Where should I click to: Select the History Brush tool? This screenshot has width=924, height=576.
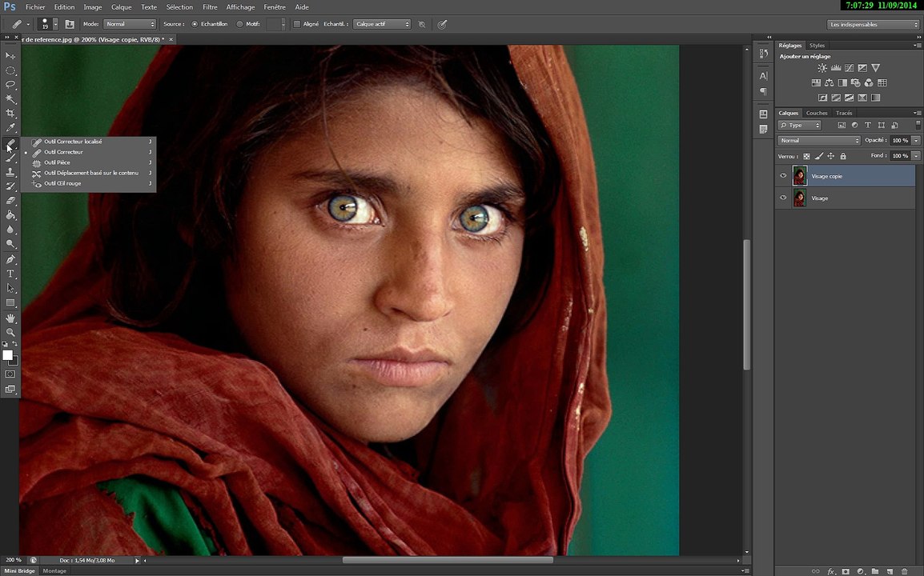[10, 186]
